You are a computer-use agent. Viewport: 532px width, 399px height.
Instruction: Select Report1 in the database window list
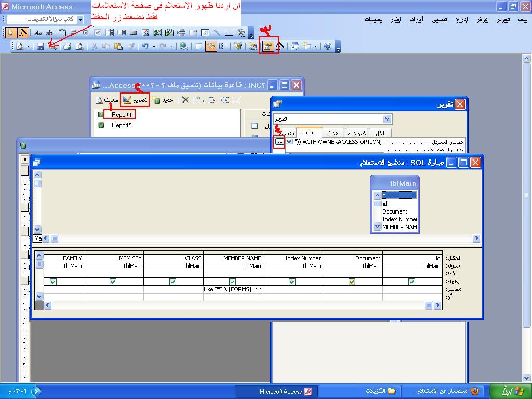[121, 115]
